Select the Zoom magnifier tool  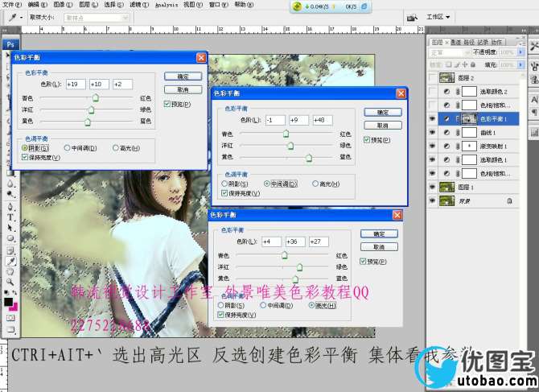coord(10,283)
